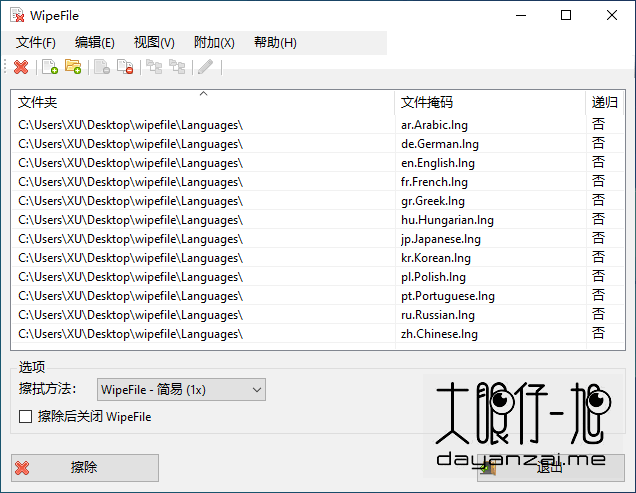Click the 退出 button

[x=550, y=468]
